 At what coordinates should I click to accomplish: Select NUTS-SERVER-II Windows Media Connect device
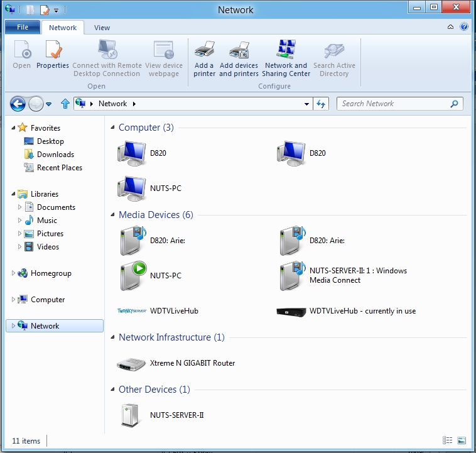[x=343, y=276]
